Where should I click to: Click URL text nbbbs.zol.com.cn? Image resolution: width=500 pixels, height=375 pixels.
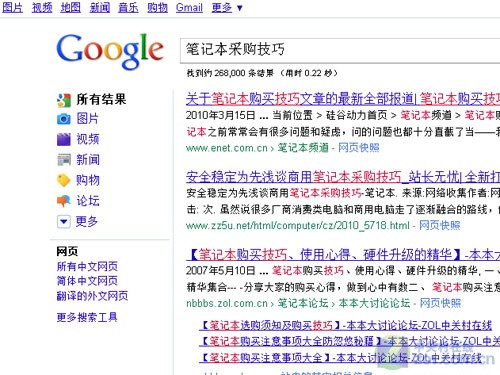tap(227, 303)
